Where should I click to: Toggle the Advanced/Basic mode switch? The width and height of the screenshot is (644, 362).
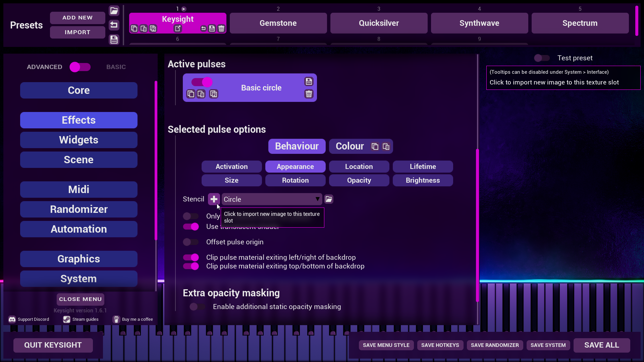pos(80,67)
